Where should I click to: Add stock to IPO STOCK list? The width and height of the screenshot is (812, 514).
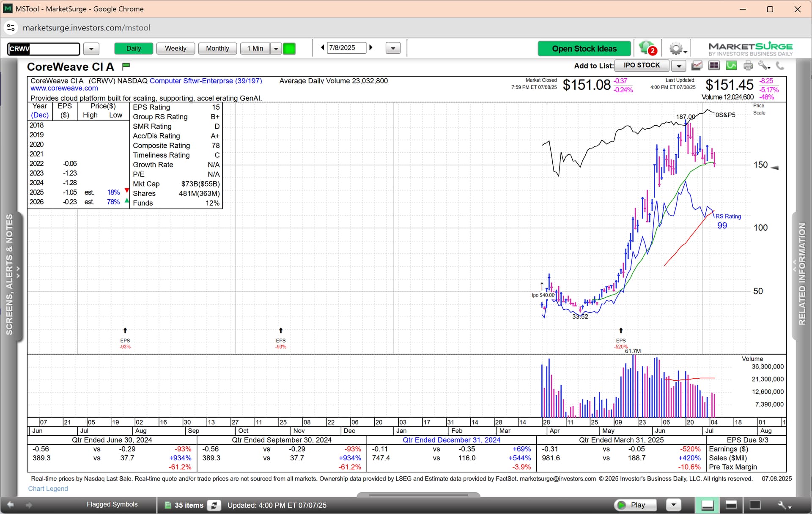tap(642, 66)
